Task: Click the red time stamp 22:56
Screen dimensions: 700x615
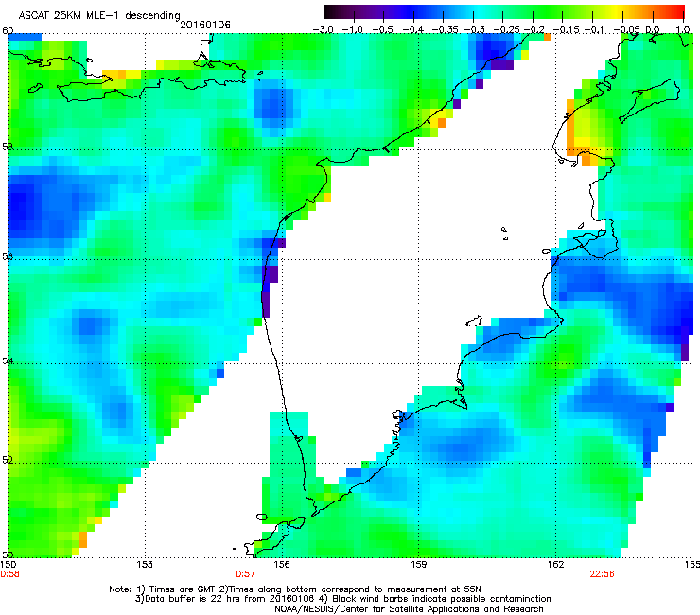Action: 602,574
